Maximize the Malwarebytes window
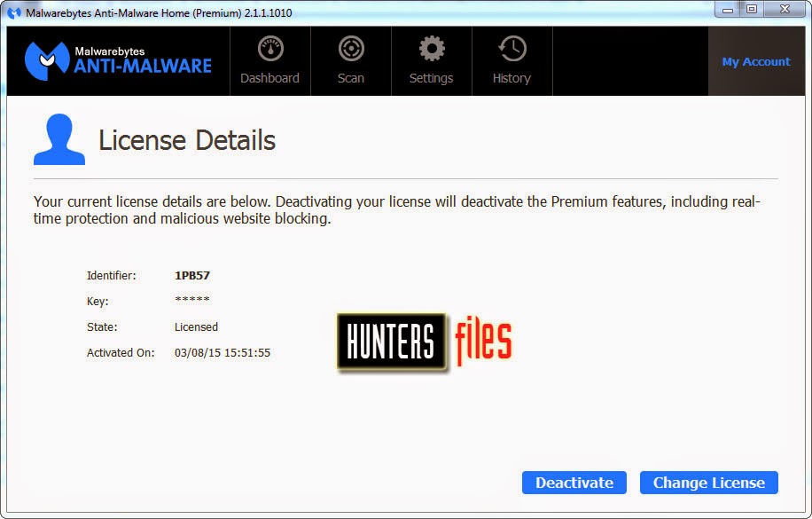This screenshot has height=519, width=812. point(752,10)
